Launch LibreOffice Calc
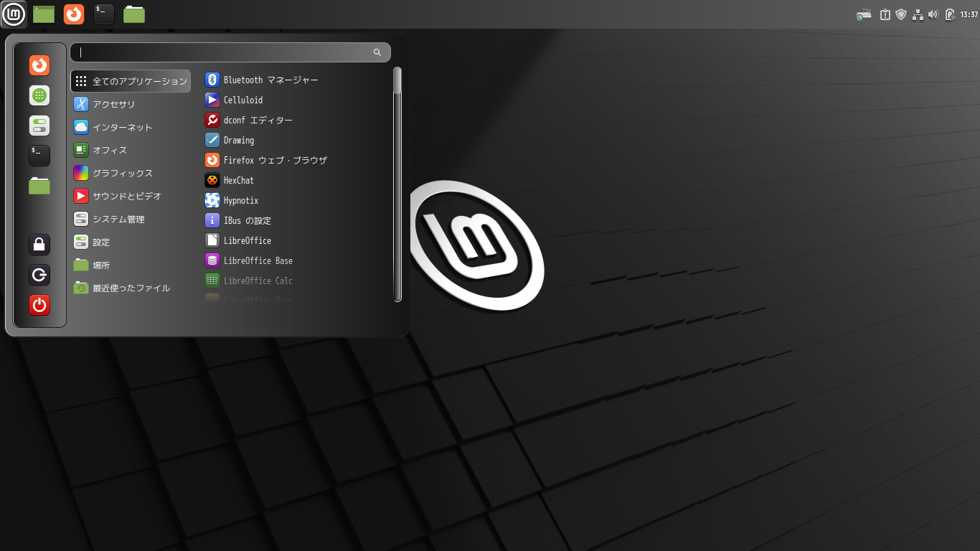This screenshot has width=980, height=551. [x=297, y=281]
